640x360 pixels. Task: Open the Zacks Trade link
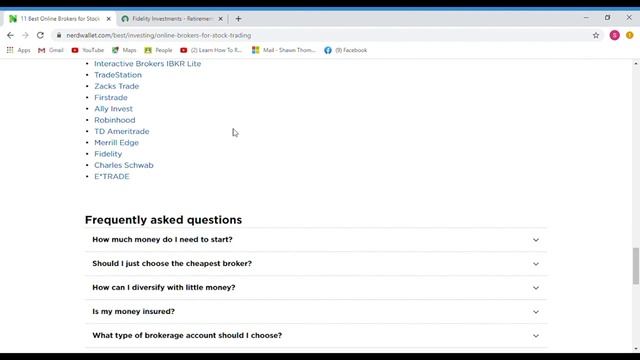click(117, 86)
